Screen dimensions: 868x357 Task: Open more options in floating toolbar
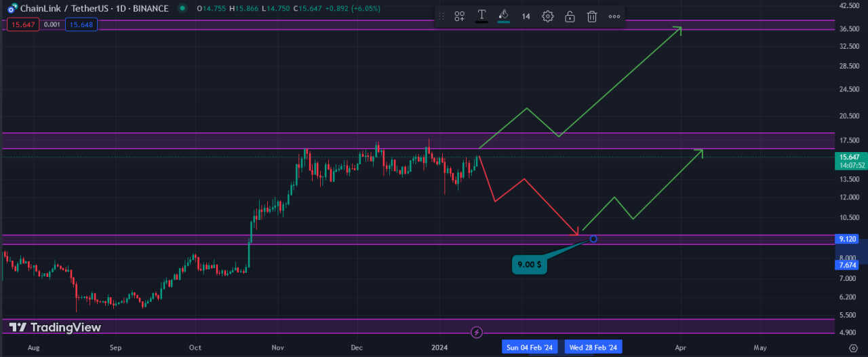point(614,16)
